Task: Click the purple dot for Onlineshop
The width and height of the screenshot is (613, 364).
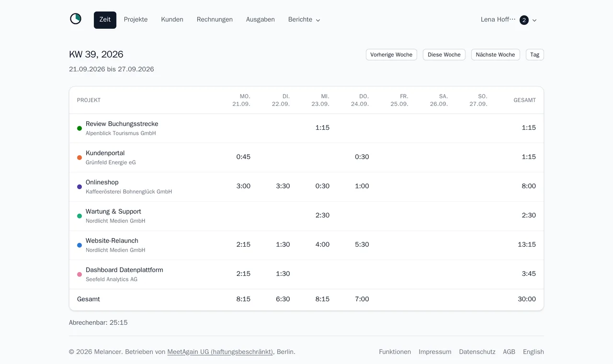Action: 79,187
